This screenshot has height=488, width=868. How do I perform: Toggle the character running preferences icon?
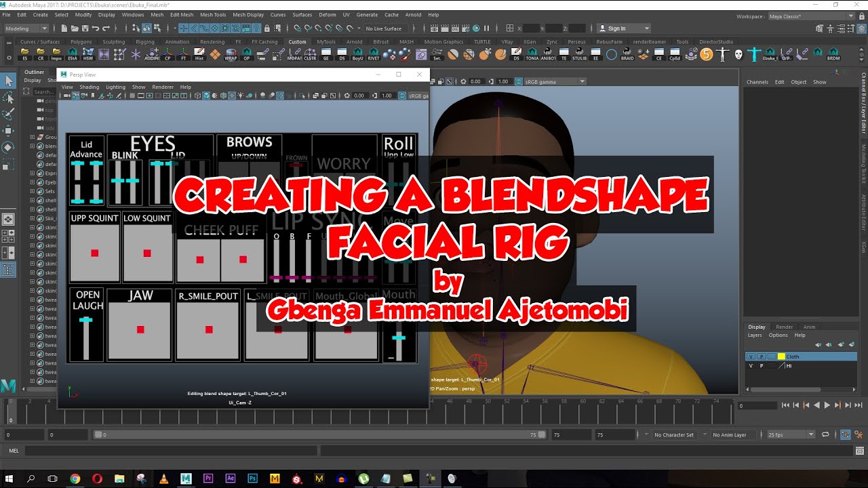click(859, 434)
